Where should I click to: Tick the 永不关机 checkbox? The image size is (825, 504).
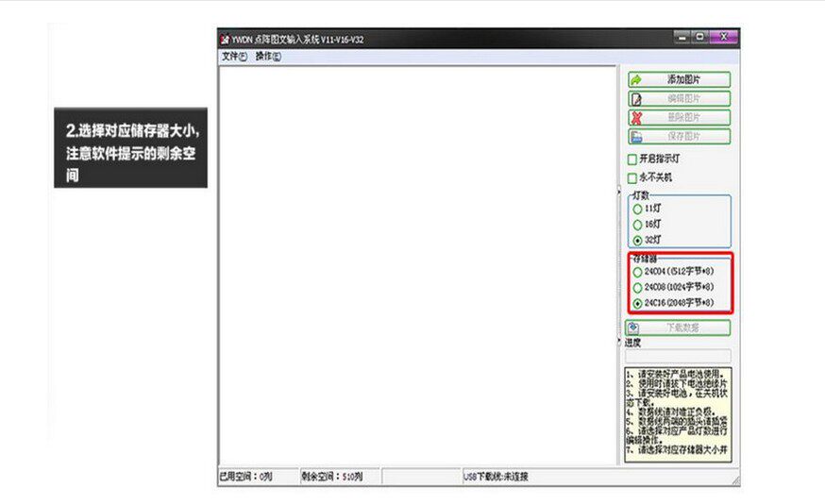point(632,177)
